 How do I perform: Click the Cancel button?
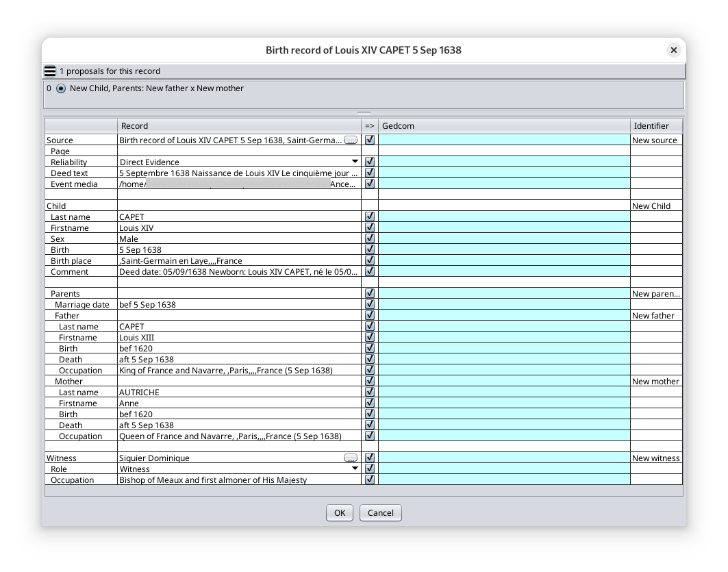pos(380,513)
